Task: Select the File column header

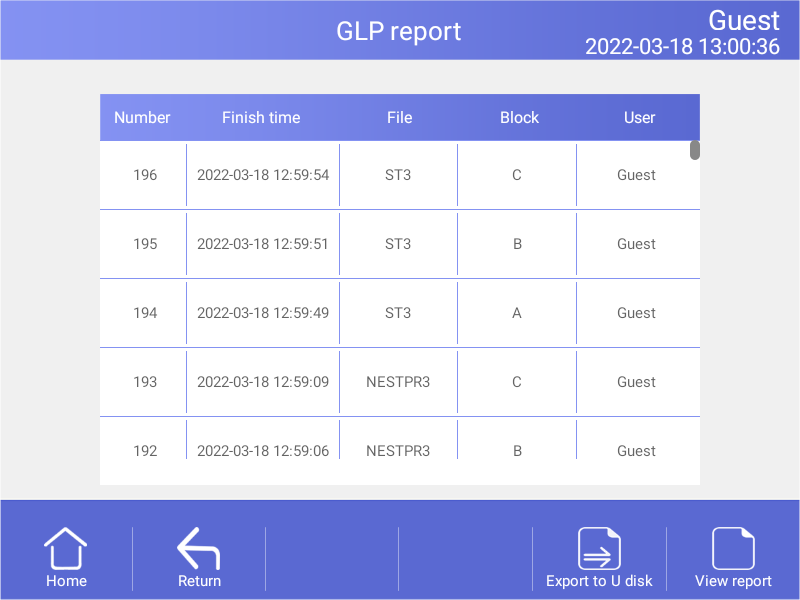Action: [x=399, y=117]
